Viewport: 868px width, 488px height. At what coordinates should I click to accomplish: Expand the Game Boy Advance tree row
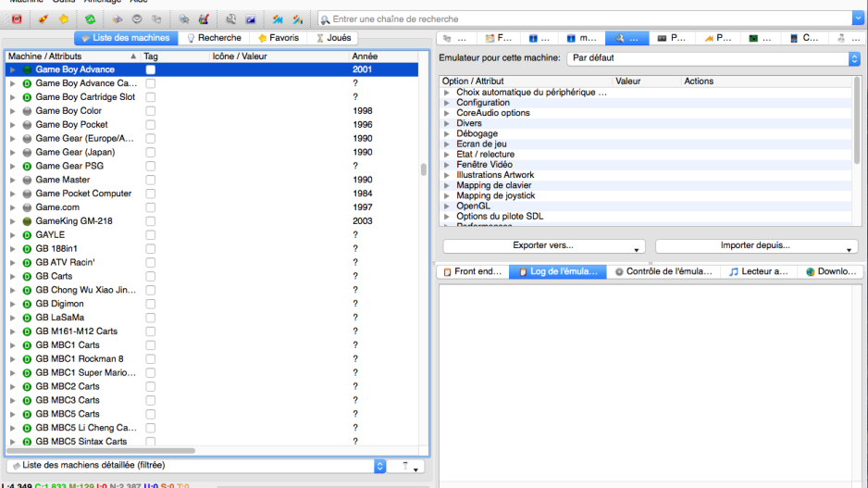click(x=12, y=69)
